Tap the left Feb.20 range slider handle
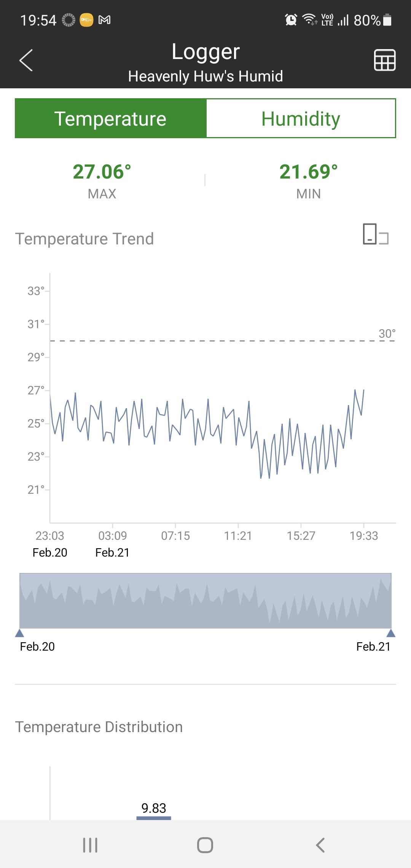This screenshot has height=868, width=411. click(x=20, y=633)
